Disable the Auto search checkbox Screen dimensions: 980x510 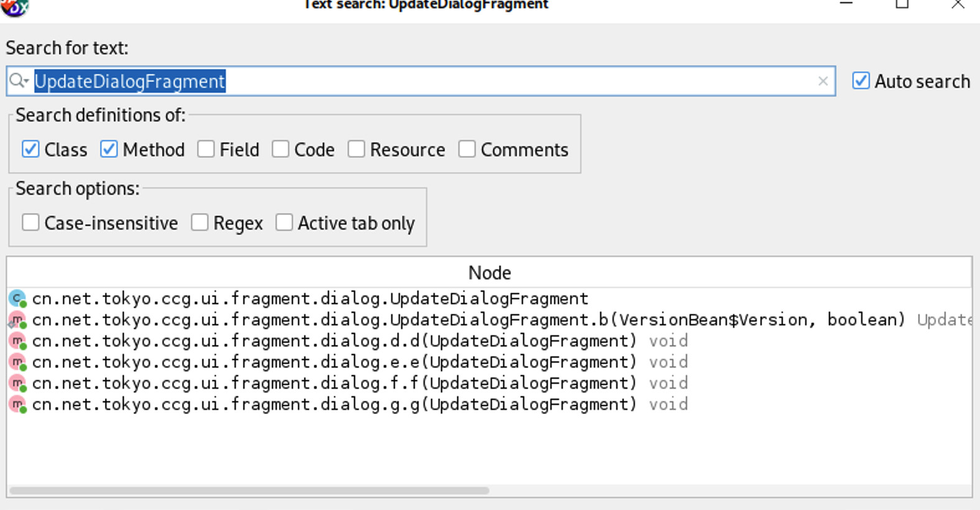[x=861, y=81]
